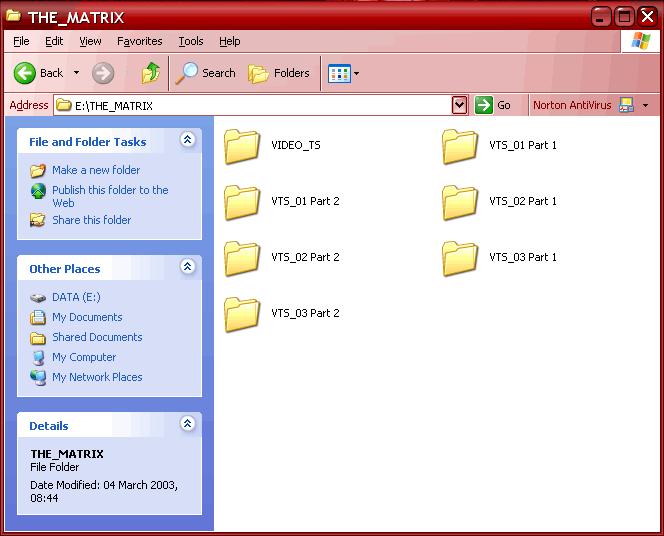Image resolution: width=664 pixels, height=536 pixels.
Task: Click the My Network Places icon
Action: [x=38, y=378]
